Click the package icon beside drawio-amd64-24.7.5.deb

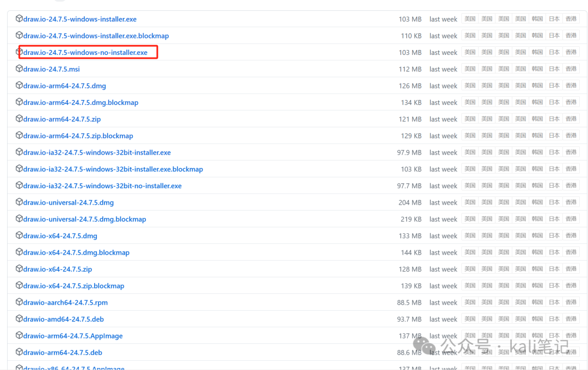pos(19,319)
